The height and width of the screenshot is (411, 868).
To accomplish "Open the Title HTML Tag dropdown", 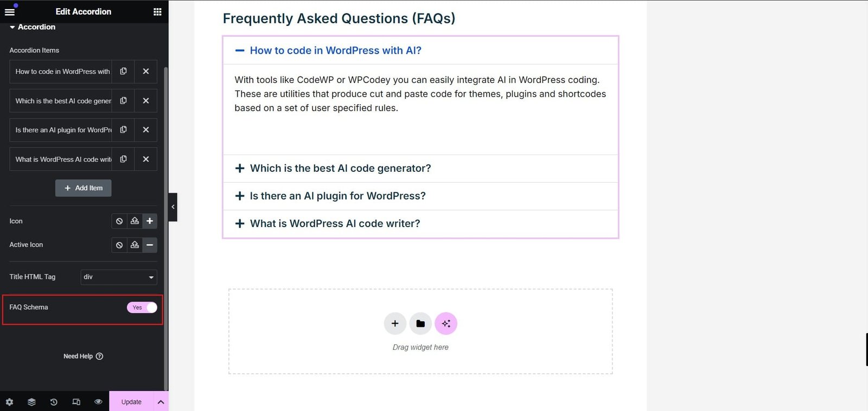I will 118,277.
